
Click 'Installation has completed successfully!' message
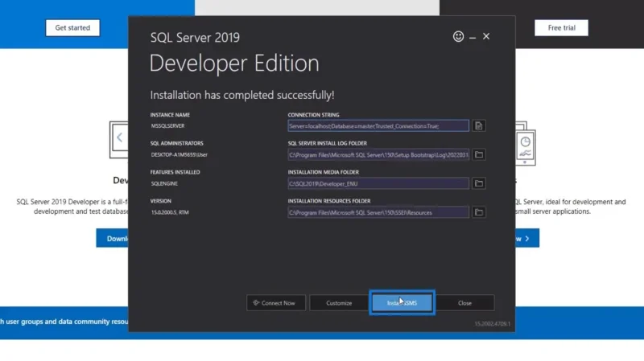pos(242,95)
